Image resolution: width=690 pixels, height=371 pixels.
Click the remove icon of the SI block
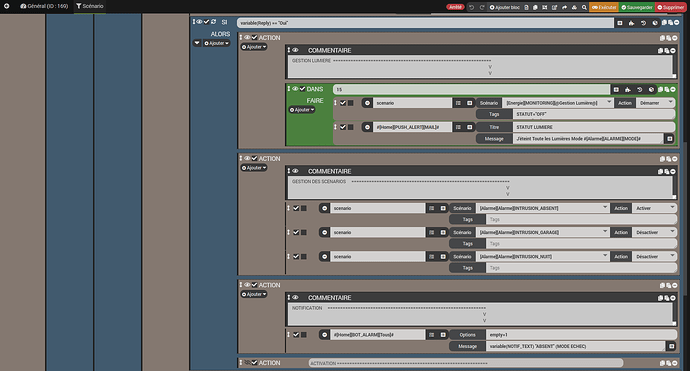[677, 22]
